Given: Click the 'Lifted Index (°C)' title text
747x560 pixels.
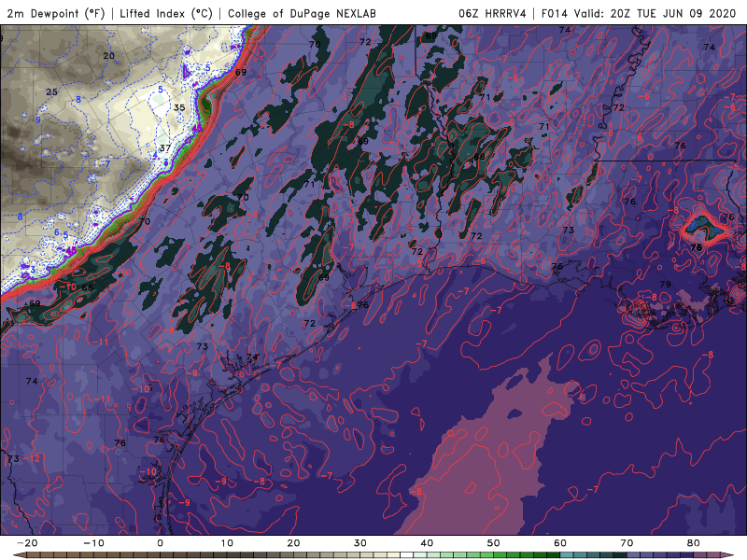Looking at the screenshot, I should coord(166,13).
